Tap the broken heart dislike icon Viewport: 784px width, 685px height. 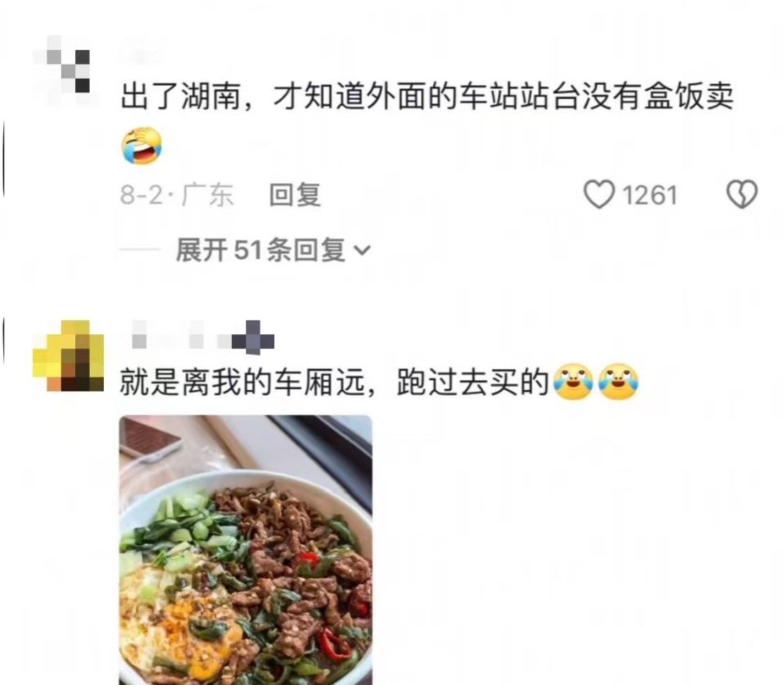[742, 195]
